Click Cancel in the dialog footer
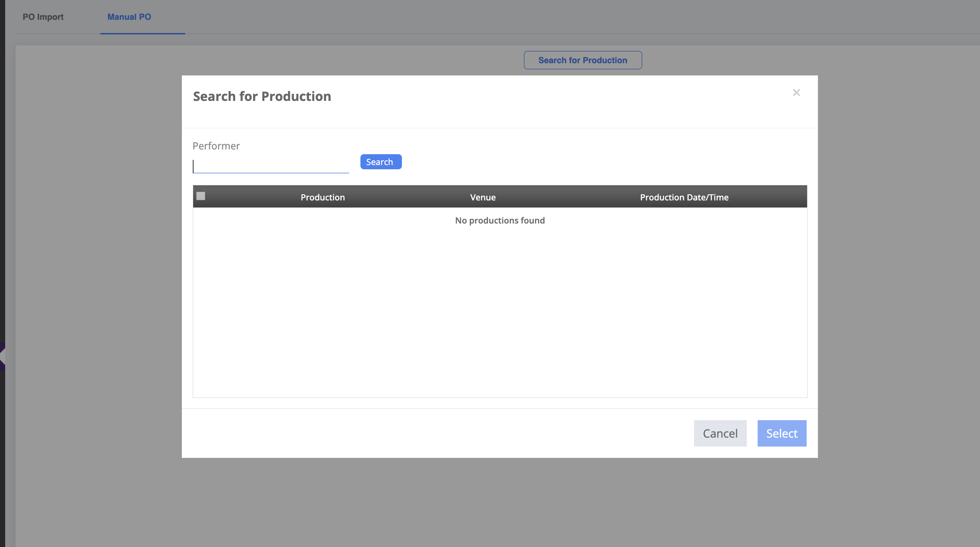The image size is (980, 547). coord(720,433)
